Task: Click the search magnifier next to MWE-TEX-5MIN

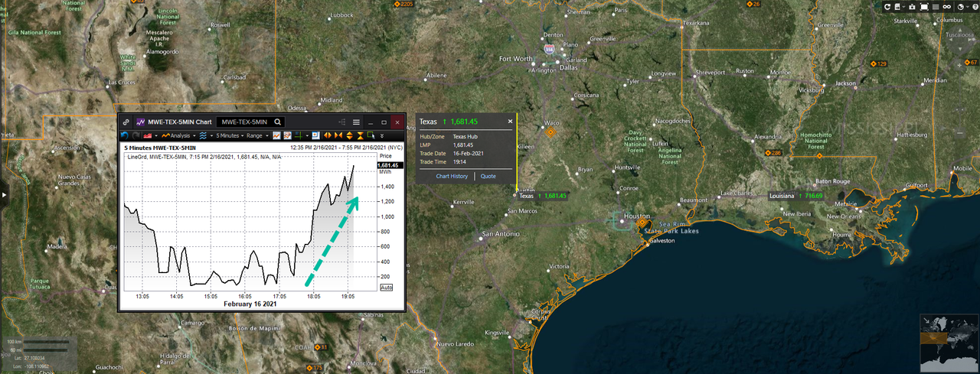Action: (x=278, y=122)
